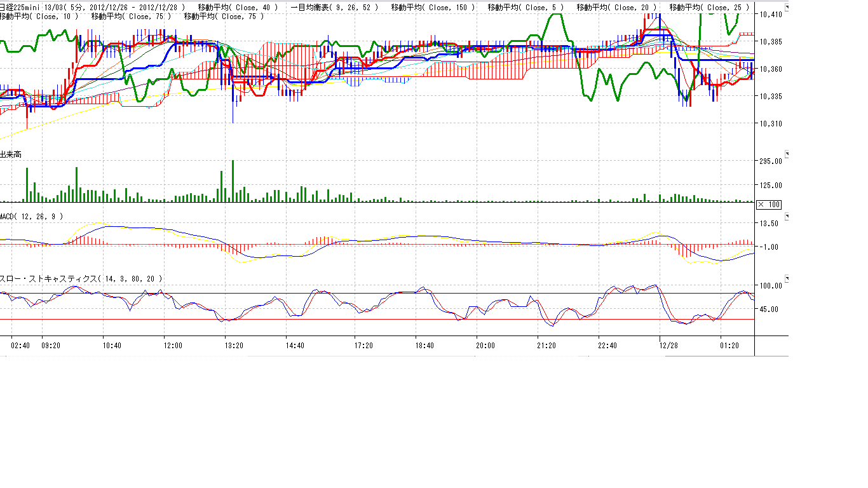
Task: Open the slow stochastics panel dropdown arrow
Action: [788, 279]
